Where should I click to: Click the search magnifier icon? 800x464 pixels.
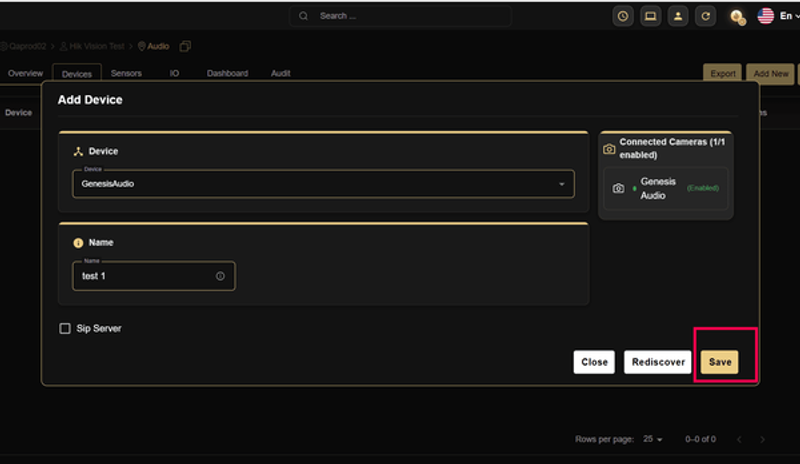pos(303,16)
